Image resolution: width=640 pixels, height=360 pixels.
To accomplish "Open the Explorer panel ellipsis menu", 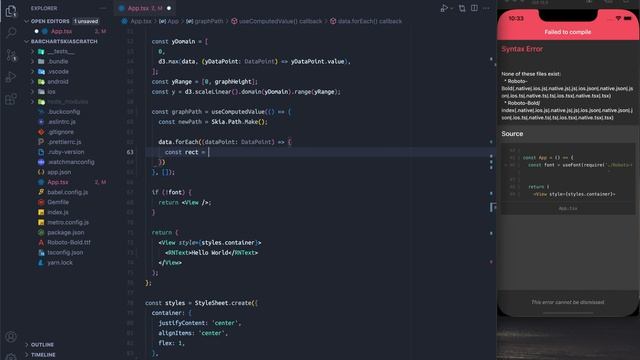I will [103, 8].
